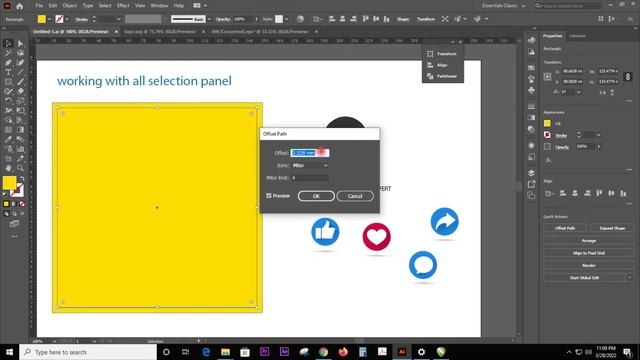Click Start Global Edit button
The image size is (640, 360).
pyautogui.click(x=584, y=278)
